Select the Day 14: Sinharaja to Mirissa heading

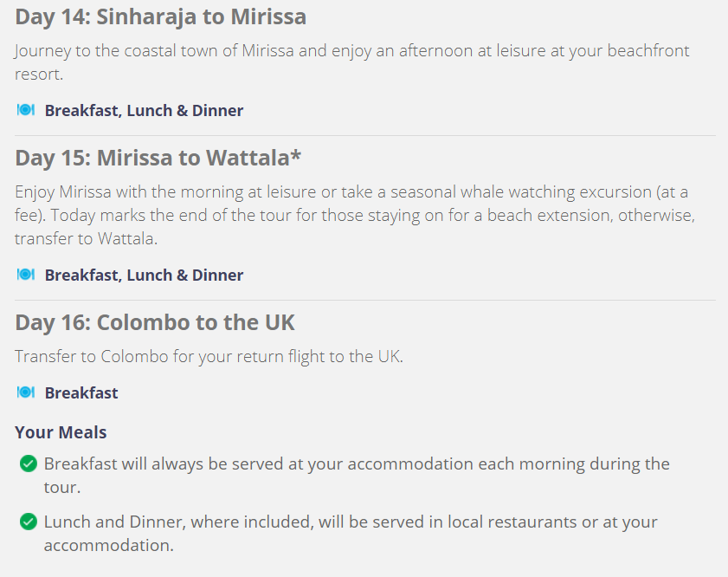coord(161,17)
